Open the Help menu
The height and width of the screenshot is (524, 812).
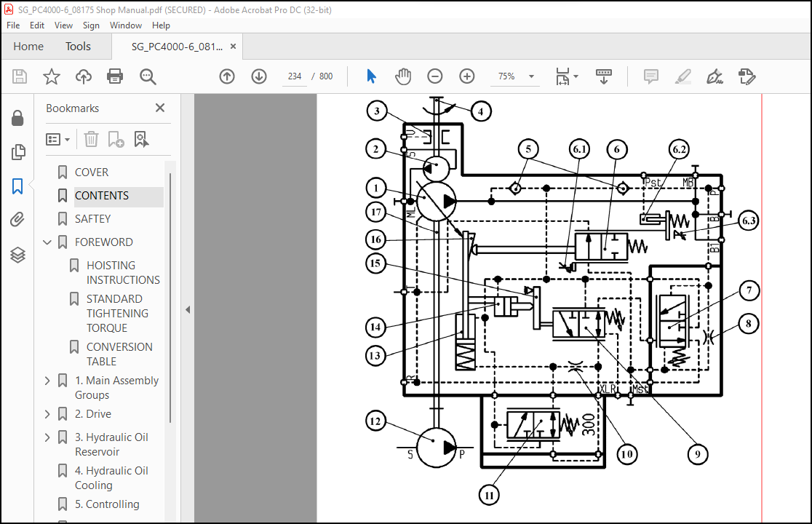[161, 25]
